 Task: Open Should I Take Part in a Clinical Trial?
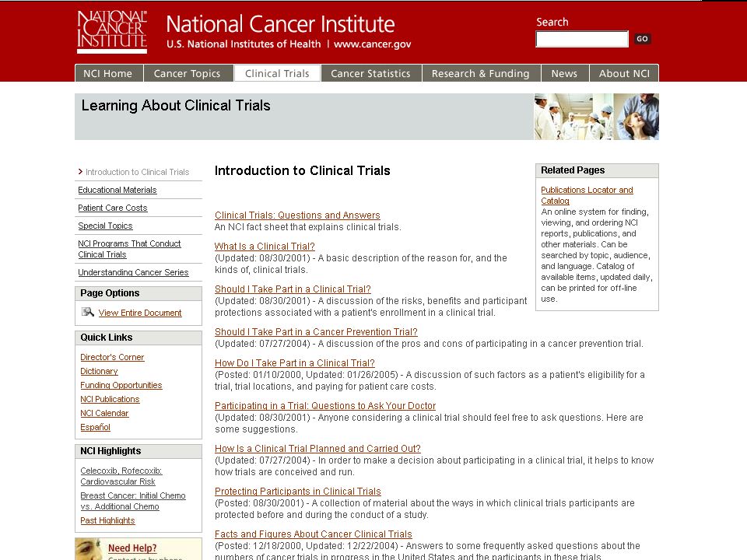click(x=293, y=289)
